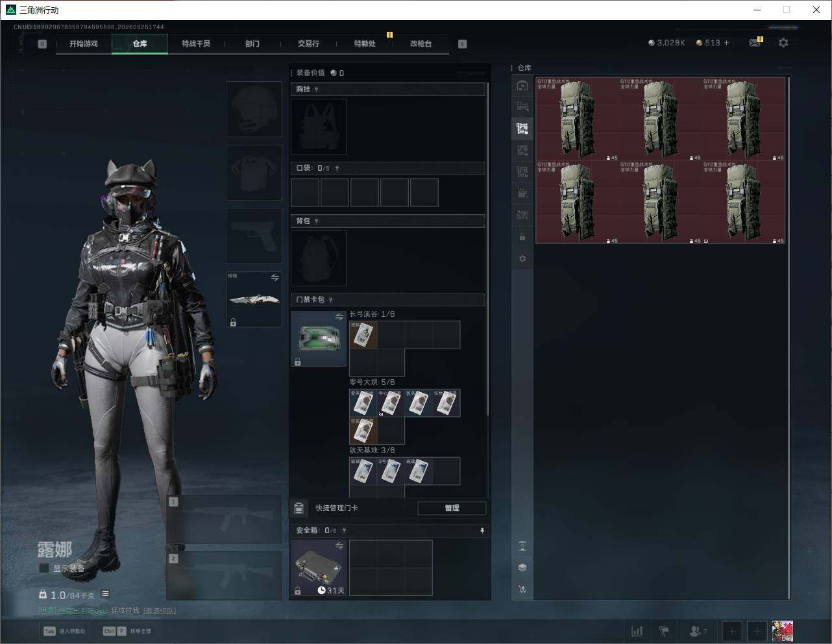The height and width of the screenshot is (644, 832).
Task: Open the settings gear in top bar
Action: click(783, 43)
